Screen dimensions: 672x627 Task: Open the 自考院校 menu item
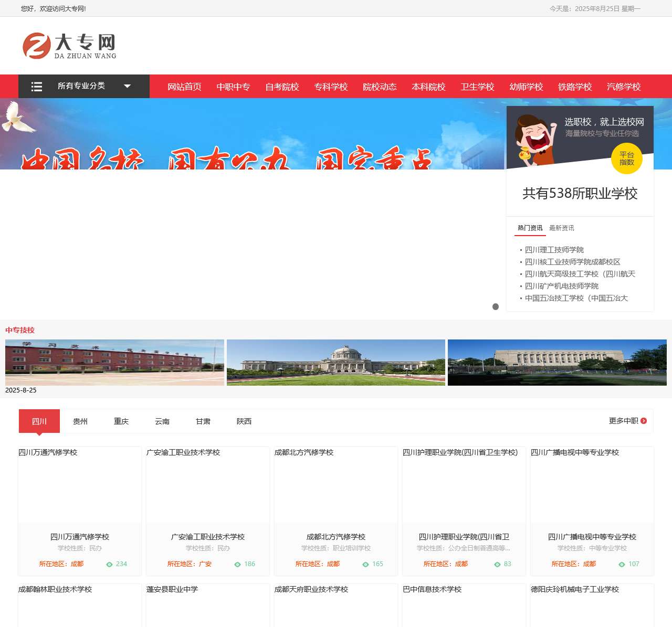coord(282,87)
